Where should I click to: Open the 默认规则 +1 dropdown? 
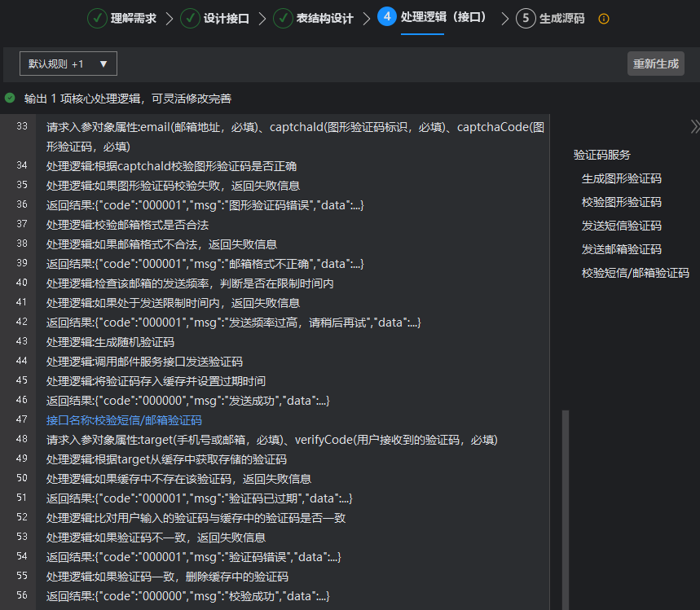click(x=68, y=64)
